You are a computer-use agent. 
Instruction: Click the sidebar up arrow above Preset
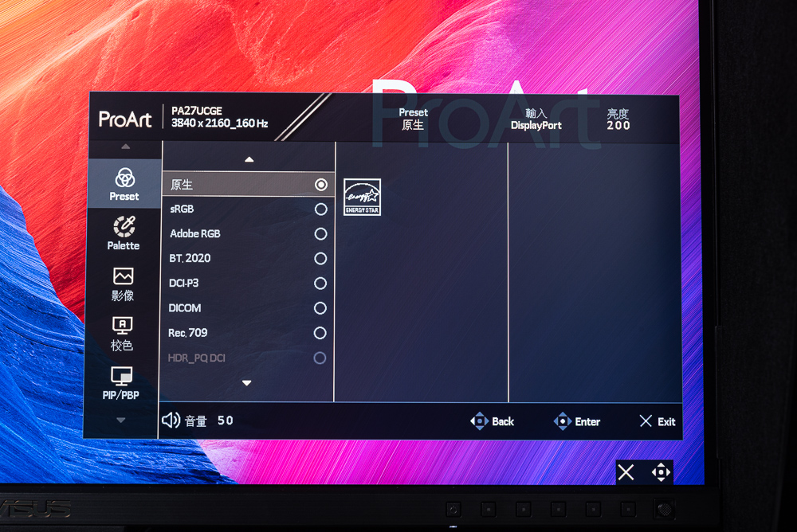coord(126,147)
